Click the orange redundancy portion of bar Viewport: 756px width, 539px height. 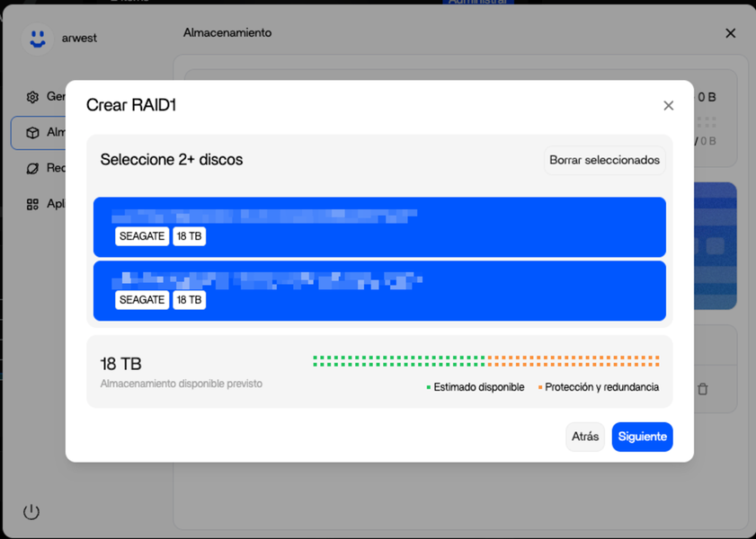(x=573, y=361)
